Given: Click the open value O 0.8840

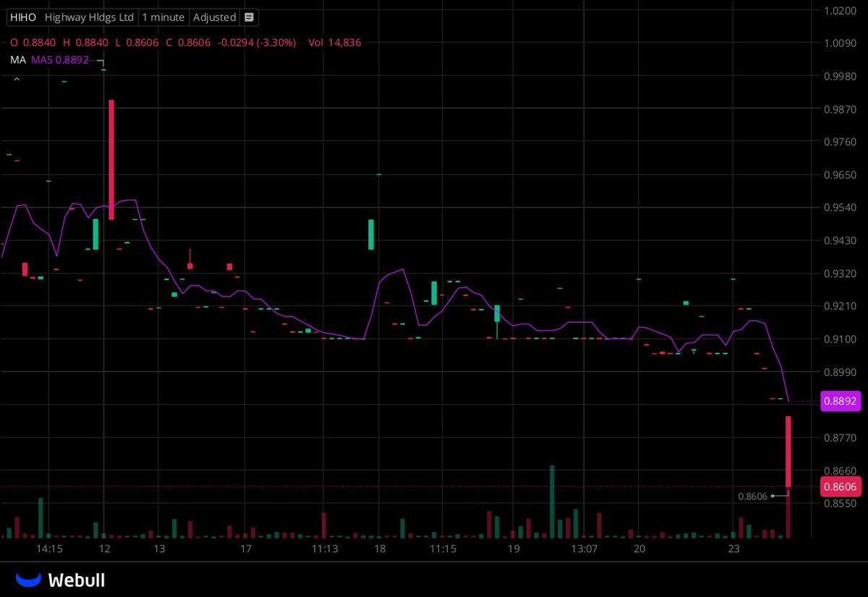Looking at the screenshot, I should (x=33, y=43).
